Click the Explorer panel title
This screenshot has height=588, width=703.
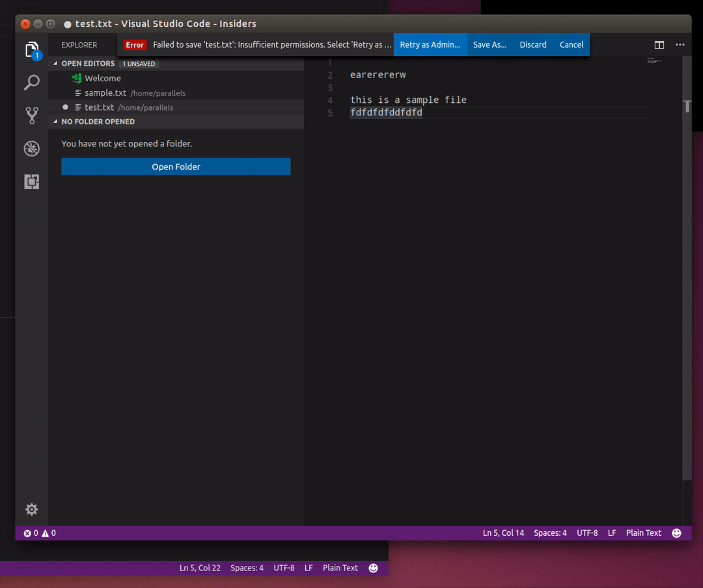pos(79,45)
